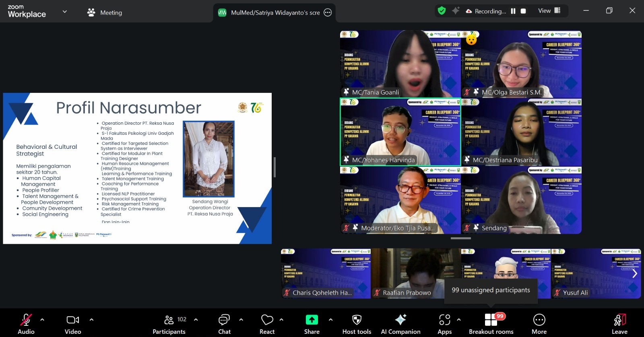This screenshot has height=337, width=644.
Task: Switch to the Meeting tab
Action: 105,12
